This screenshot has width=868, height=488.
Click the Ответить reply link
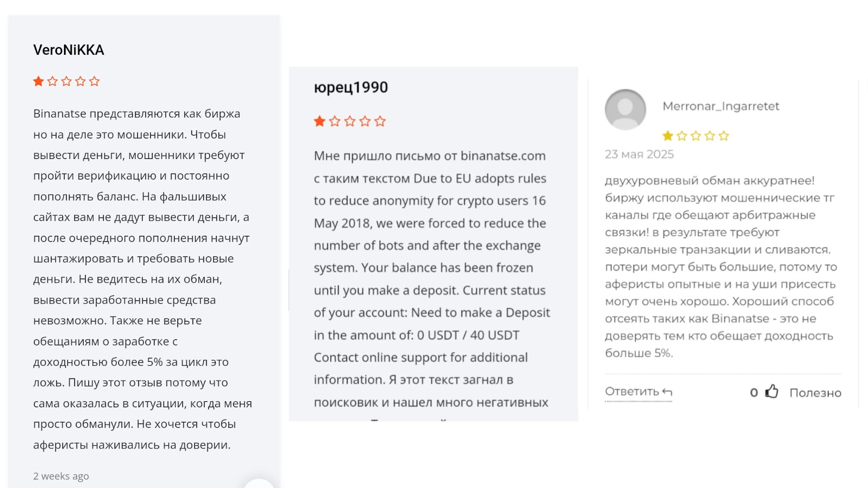[639, 391]
